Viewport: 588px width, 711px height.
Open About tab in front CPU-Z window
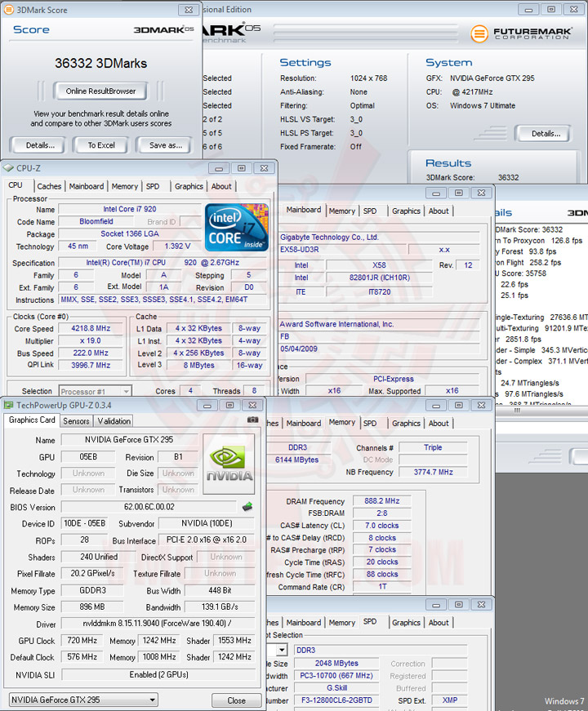[221, 186]
